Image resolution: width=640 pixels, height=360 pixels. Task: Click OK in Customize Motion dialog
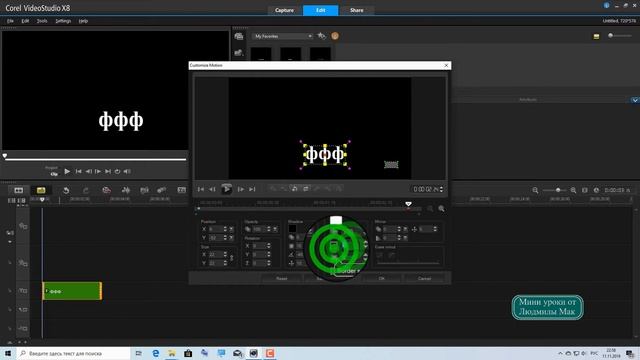(382, 278)
